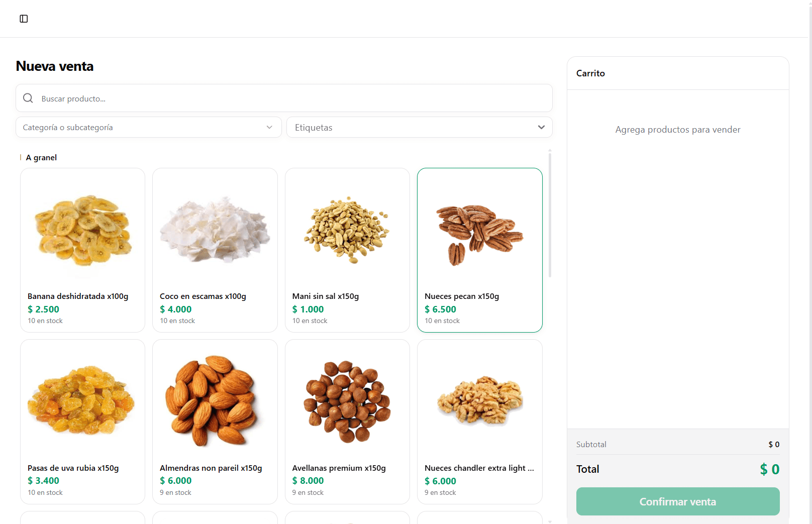Add Banana deshidratada x100g to cart
Screen dimensions: 812x524
click(x=82, y=250)
